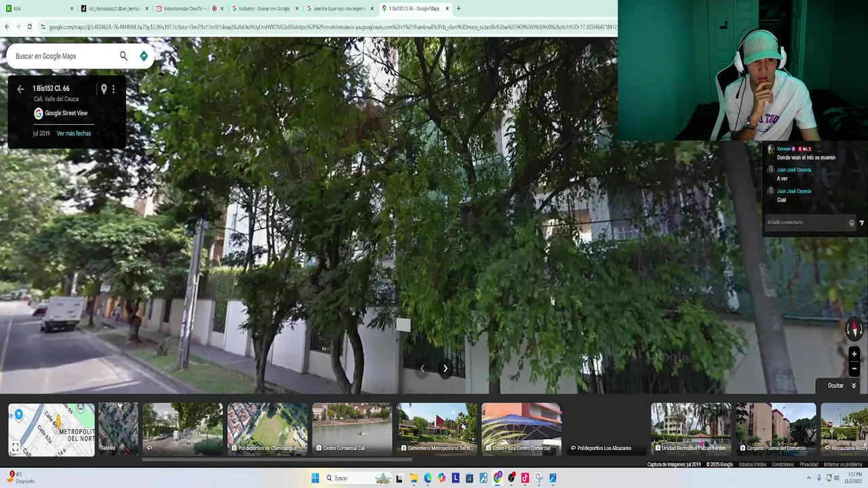This screenshot has height=488, width=868.
Task: Switch to the Kei_Hernandez.0 tab
Action: pyautogui.click(x=114, y=9)
